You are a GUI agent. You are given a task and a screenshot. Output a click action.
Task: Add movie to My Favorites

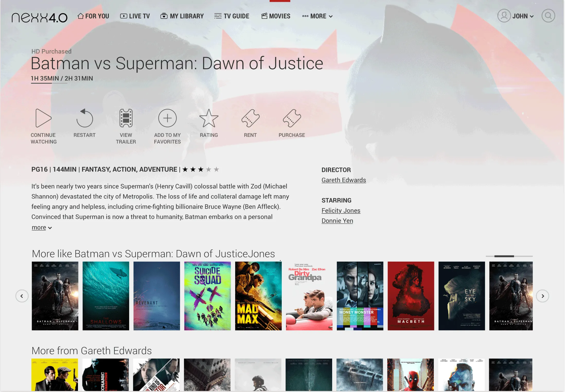[167, 118]
